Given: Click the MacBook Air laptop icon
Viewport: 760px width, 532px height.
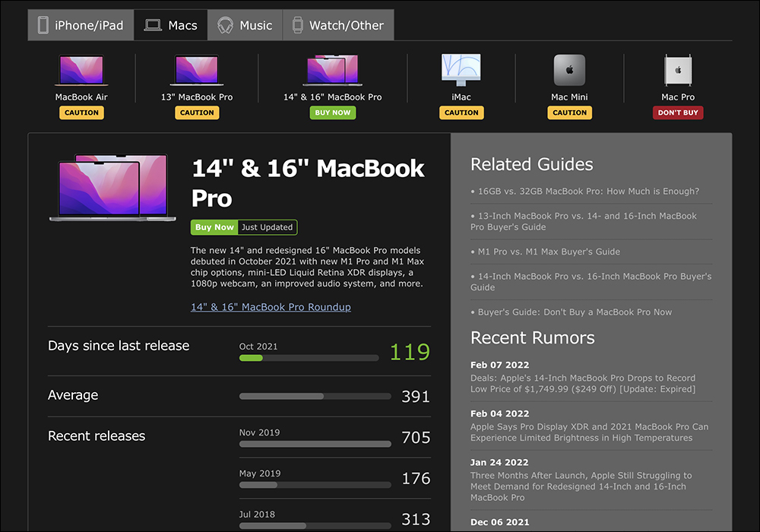Looking at the screenshot, I should 81,70.
